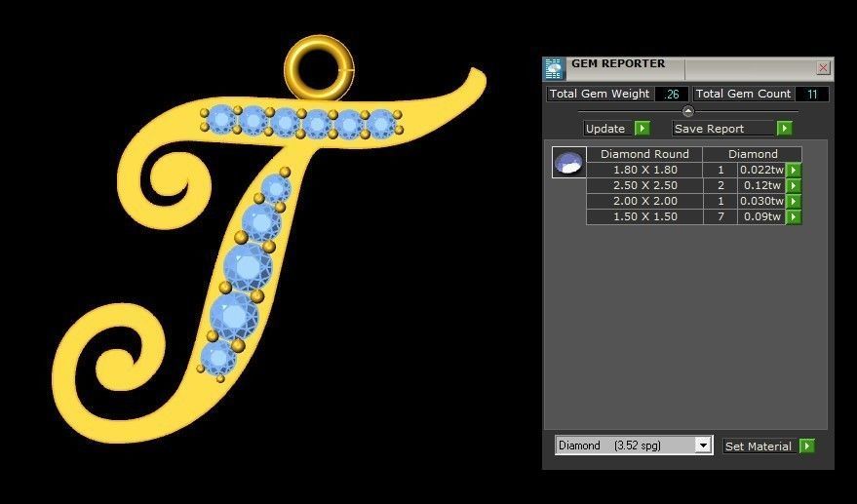
Task: Click the Total Gem Weight label
Action: pyautogui.click(x=600, y=94)
